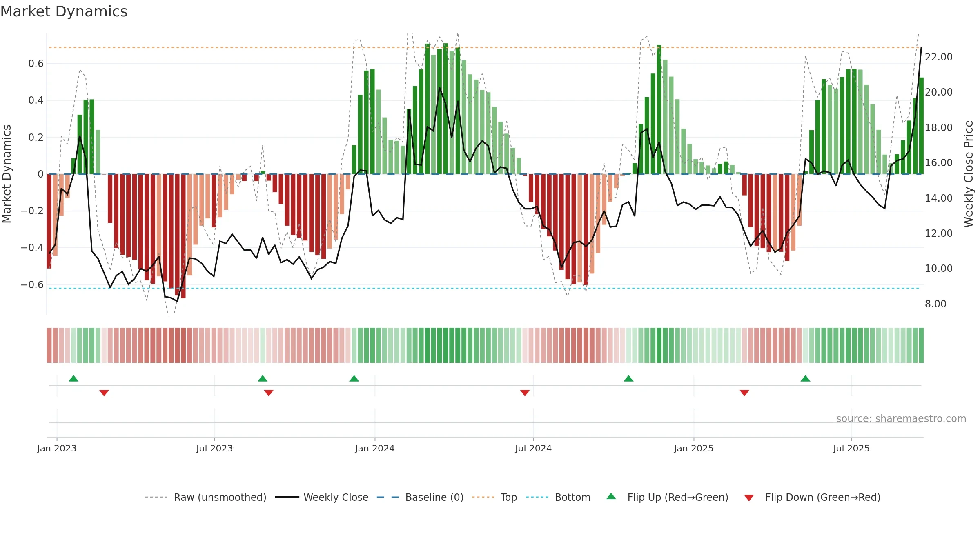This screenshot has width=980, height=551.
Task: Select the first Flip Up marker in January 2023
Action: (x=73, y=378)
